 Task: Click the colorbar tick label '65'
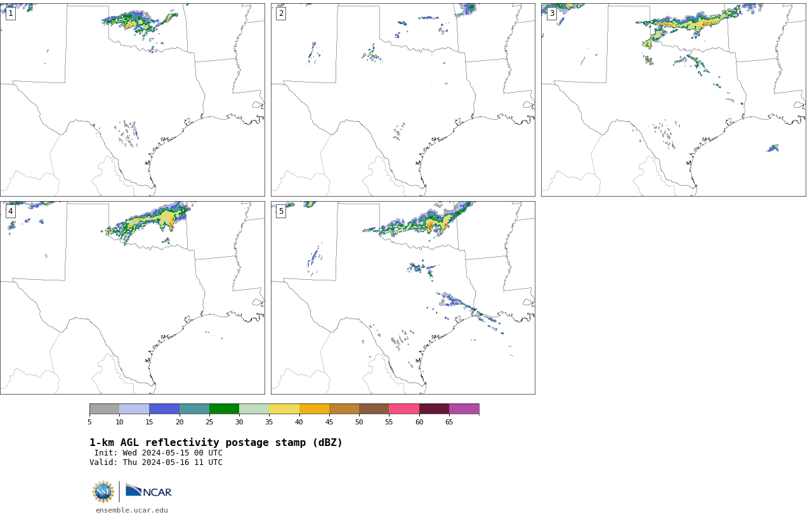click(449, 422)
